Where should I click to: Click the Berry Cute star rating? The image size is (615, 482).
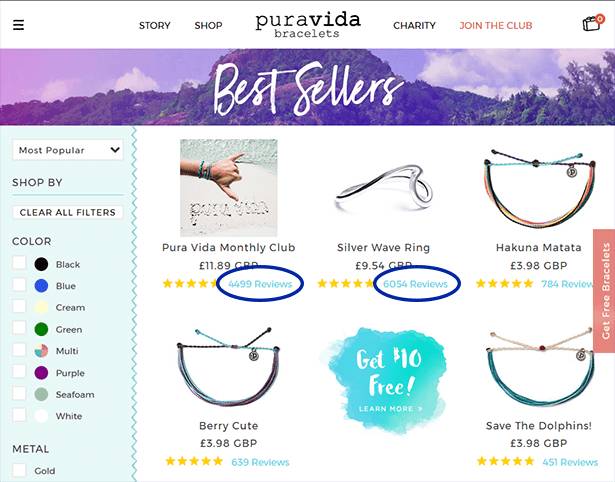(x=194, y=461)
